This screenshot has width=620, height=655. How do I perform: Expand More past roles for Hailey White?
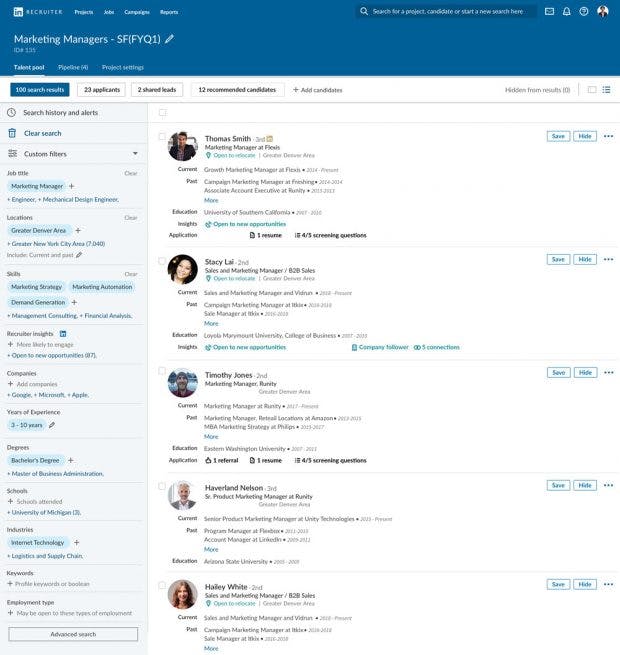tap(211, 648)
